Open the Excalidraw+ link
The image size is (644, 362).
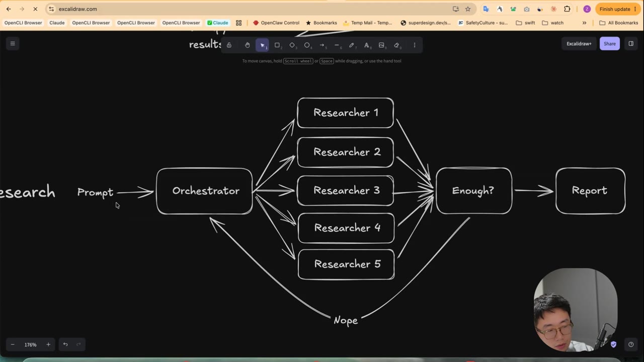point(579,44)
